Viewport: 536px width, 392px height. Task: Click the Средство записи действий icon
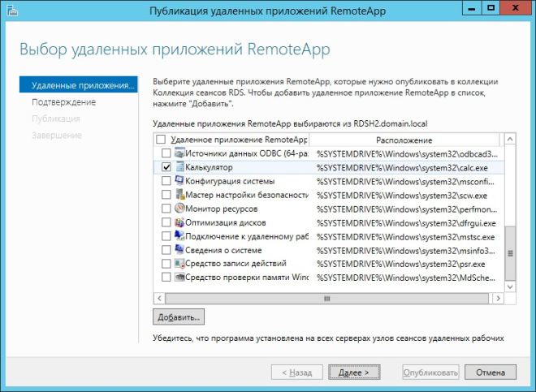[x=179, y=264]
